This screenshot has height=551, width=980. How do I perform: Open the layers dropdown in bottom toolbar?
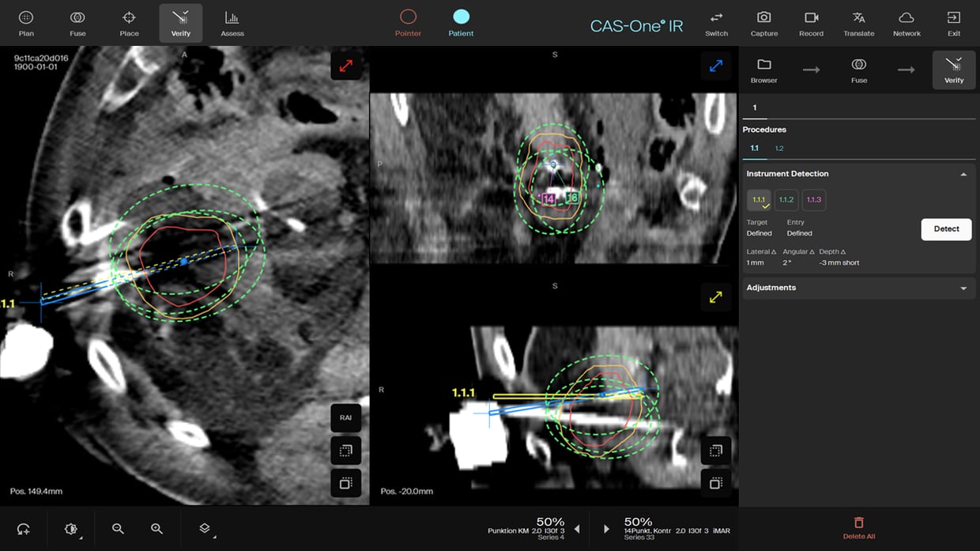click(x=205, y=529)
